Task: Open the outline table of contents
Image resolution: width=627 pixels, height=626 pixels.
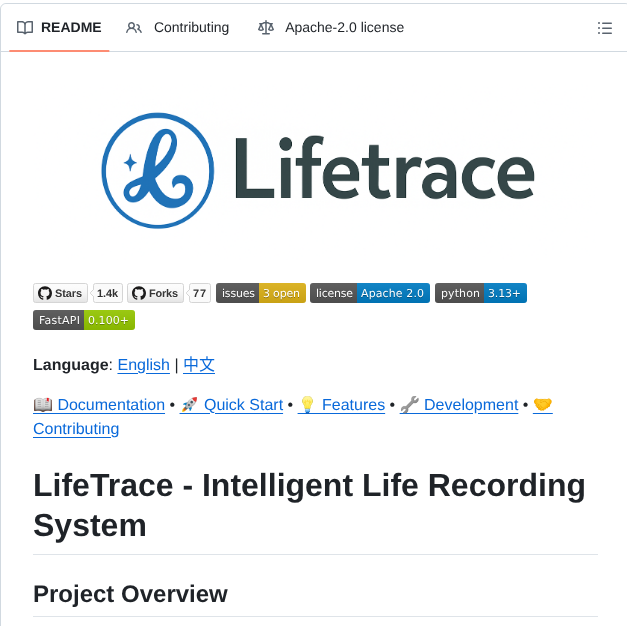Action: click(x=605, y=28)
